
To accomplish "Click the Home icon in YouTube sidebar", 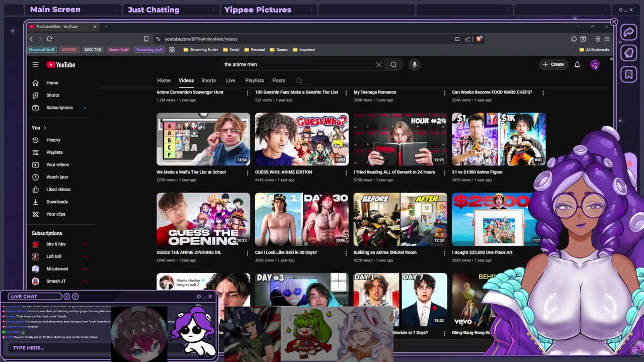I will click(35, 83).
